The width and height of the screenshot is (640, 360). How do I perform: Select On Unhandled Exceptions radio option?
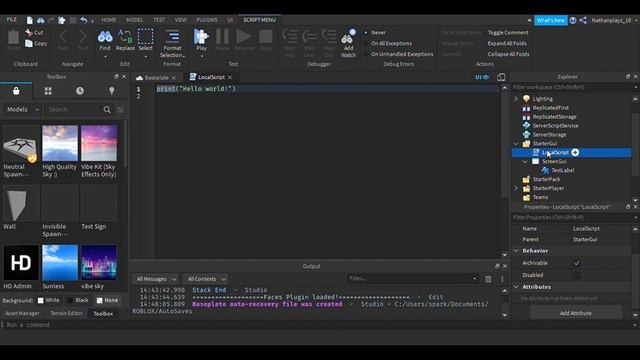pyautogui.click(x=366, y=54)
